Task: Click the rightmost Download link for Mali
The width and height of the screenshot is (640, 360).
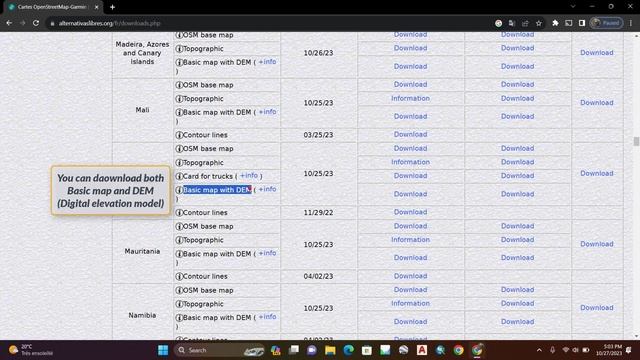Action: coord(597,102)
